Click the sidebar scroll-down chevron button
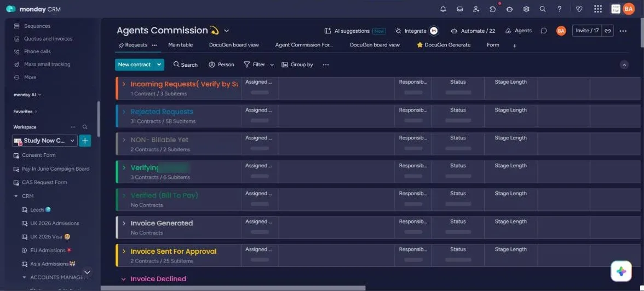This screenshot has height=291, width=644. tap(87, 272)
